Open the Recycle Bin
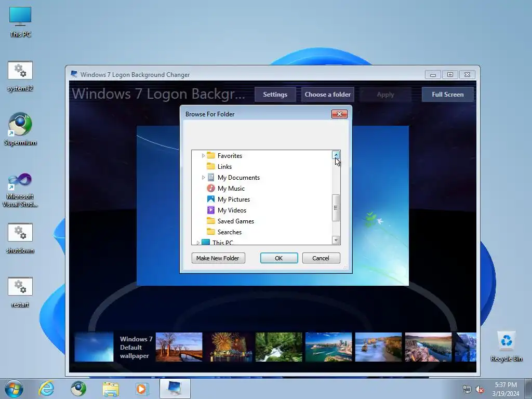Viewport: 532px width, 399px height. [506, 346]
